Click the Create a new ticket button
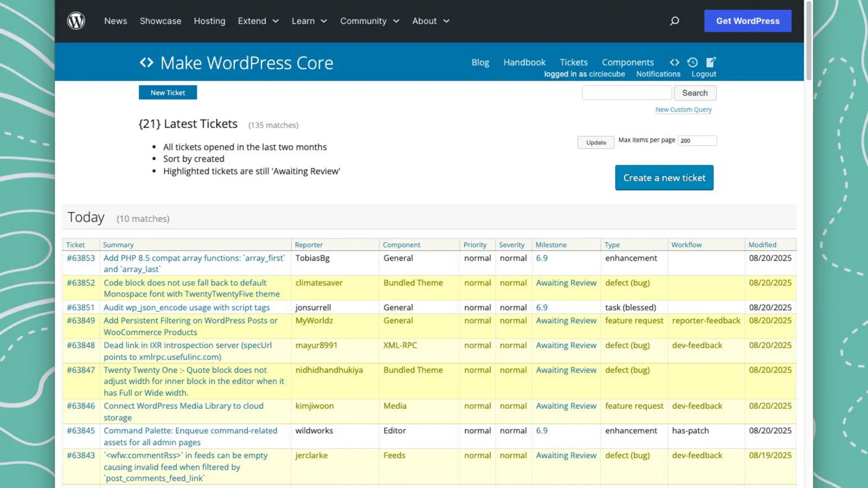The height and width of the screenshot is (488, 868). 664,177
